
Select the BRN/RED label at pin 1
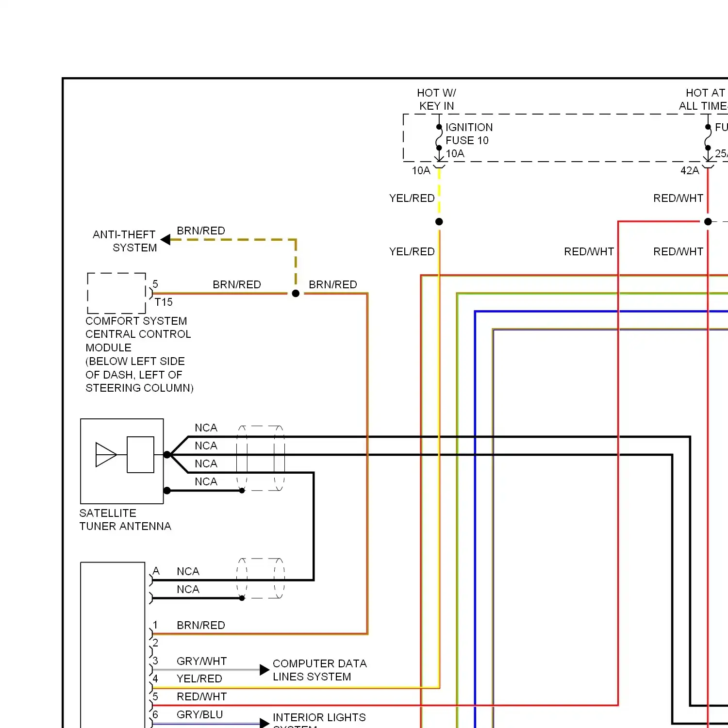click(x=201, y=625)
